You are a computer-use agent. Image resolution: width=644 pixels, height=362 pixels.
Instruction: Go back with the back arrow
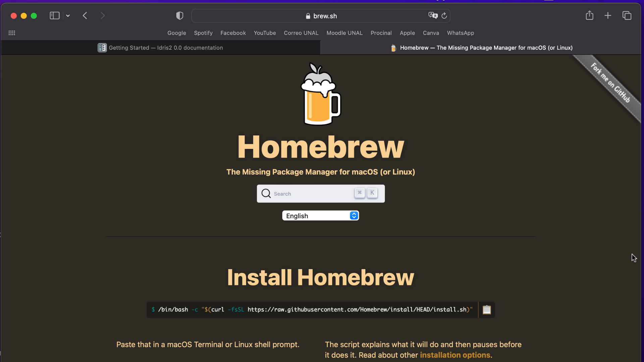(85, 15)
